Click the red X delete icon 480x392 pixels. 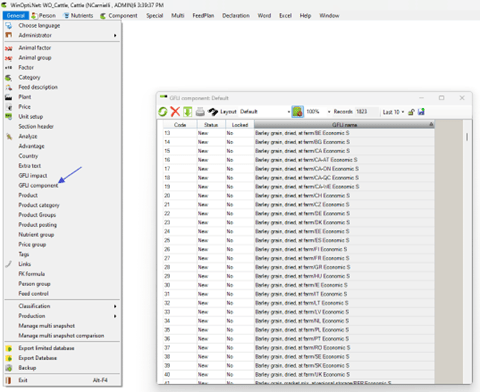coord(175,112)
